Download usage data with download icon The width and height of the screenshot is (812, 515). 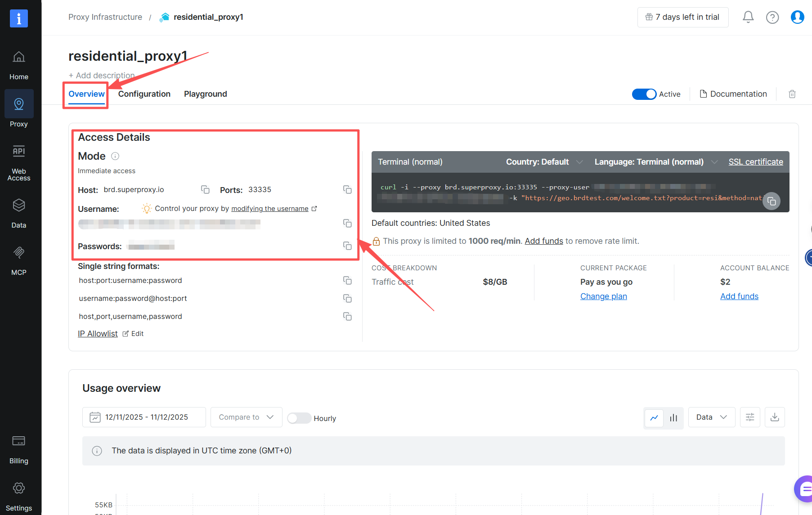(775, 417)
